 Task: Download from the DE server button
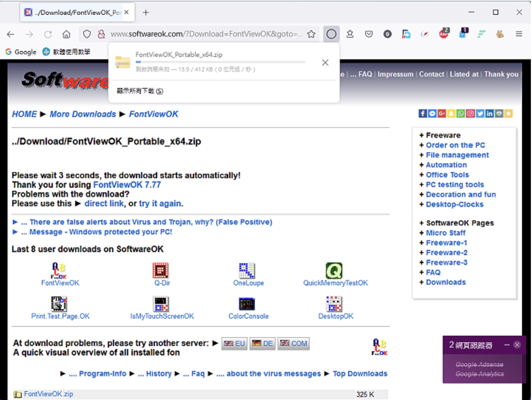pyautogui.click(x=262, y=343)
